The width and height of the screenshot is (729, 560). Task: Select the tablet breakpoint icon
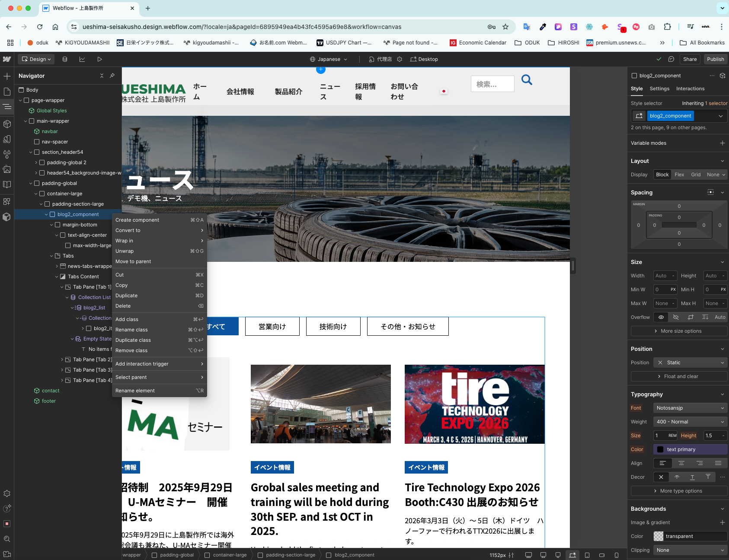tap(587, 555)
